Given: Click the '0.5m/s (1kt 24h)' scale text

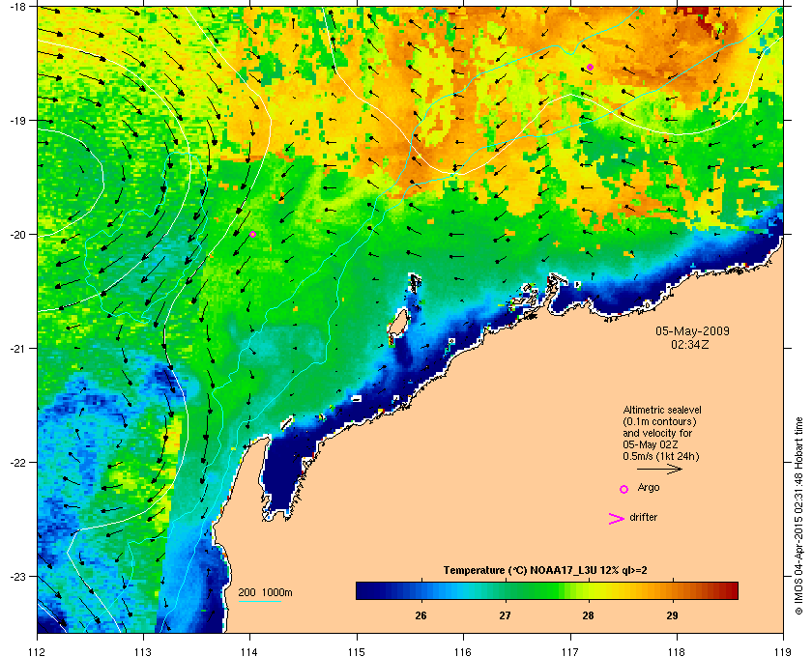Looking at the screenshot, I should [x=661, y=457].
